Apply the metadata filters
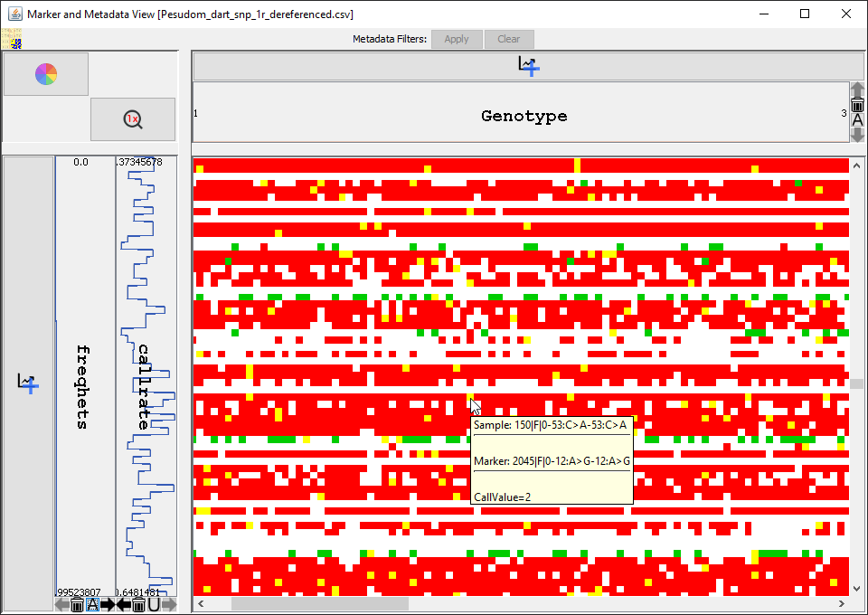The image size is (868, 615). click(457, 39)
